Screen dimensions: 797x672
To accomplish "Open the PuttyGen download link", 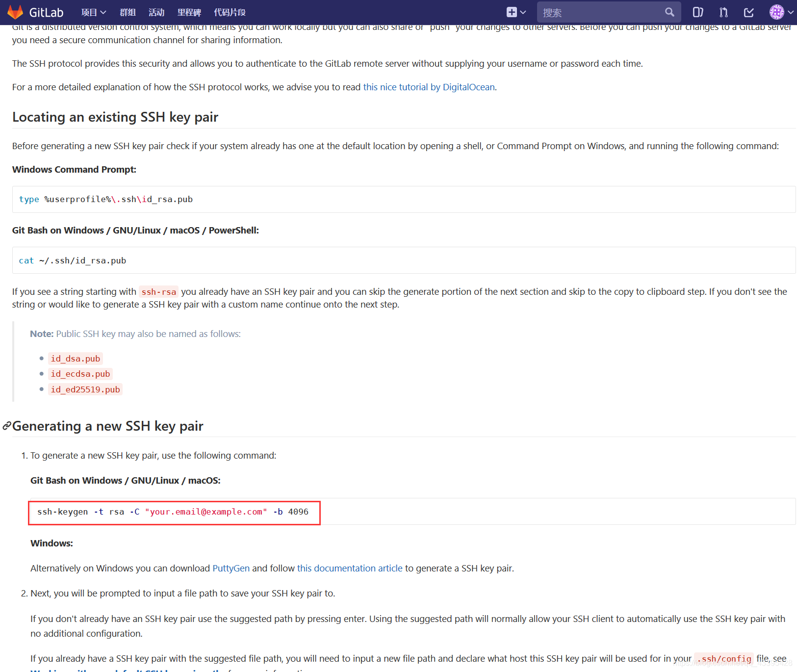I will click(x=231, y=568).
